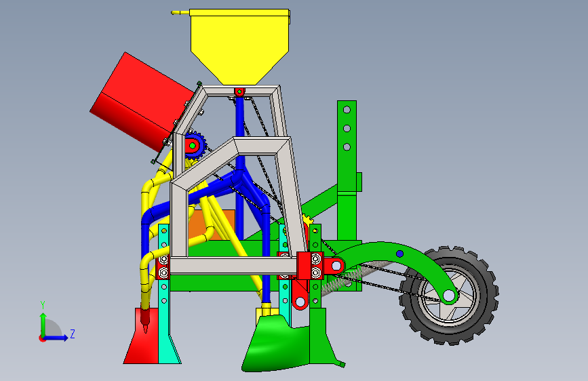Click the green Y axis arrow of triad
This screenshot has height=381, width=588.
coord(43,323)
